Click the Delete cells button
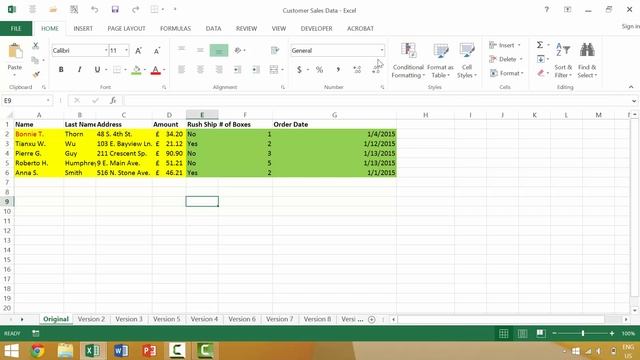The height and width of the screenshot is (360, 640). pos(506,59)
